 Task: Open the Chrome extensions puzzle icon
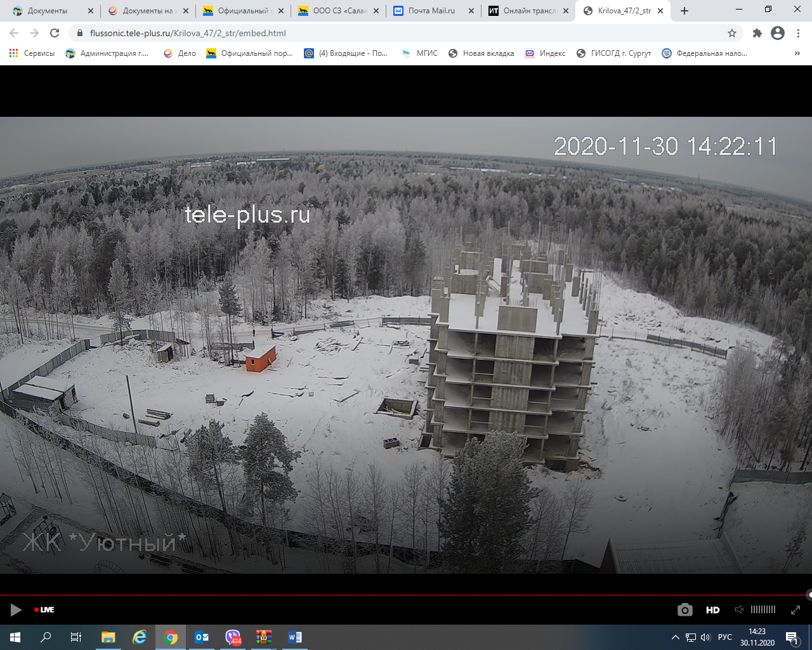point(757,33)
